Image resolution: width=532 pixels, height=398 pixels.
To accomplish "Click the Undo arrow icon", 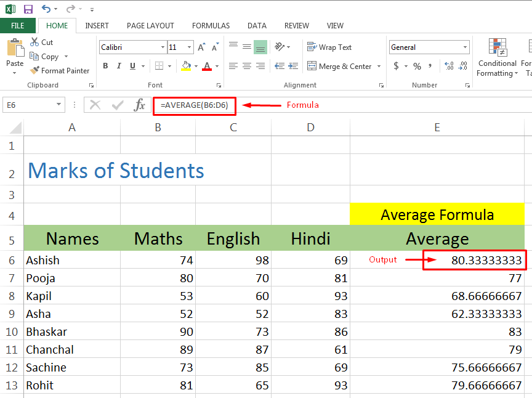I will click(47, 9).
